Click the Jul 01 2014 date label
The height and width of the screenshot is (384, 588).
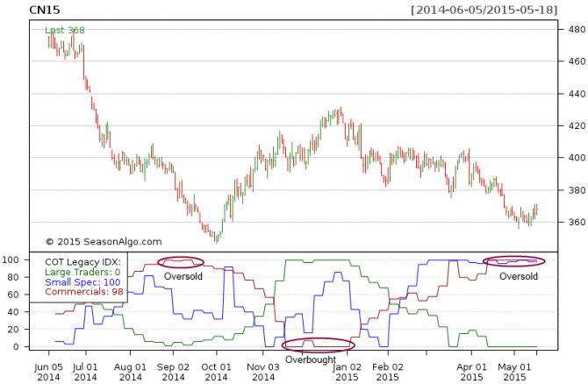[85, 372]
